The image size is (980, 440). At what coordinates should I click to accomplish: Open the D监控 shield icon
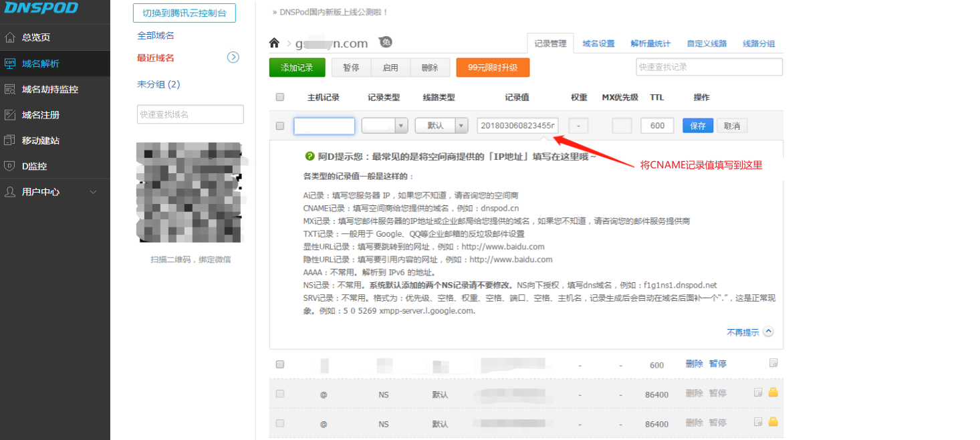(x=9, y=166)
